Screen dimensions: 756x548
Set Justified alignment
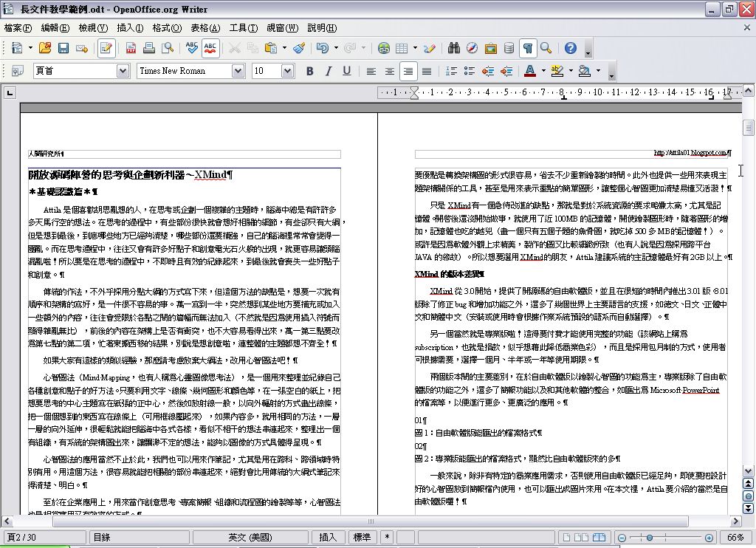point(426,71)
